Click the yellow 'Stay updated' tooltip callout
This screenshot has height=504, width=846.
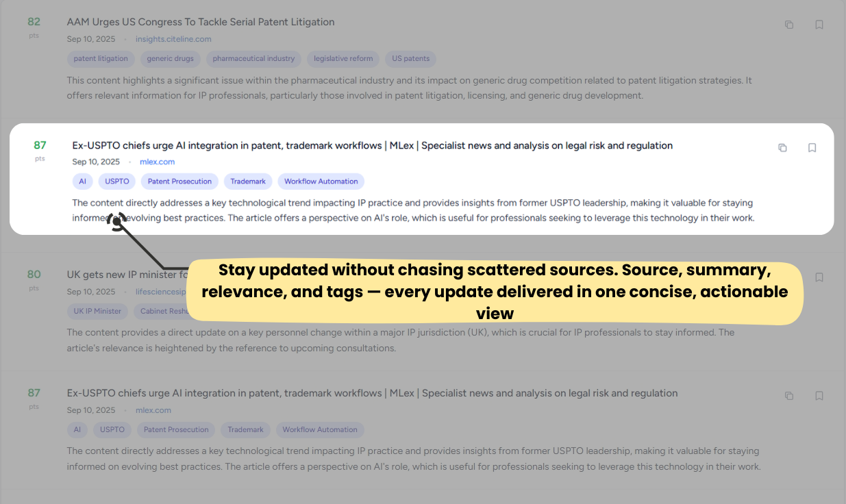click(494, 292)
